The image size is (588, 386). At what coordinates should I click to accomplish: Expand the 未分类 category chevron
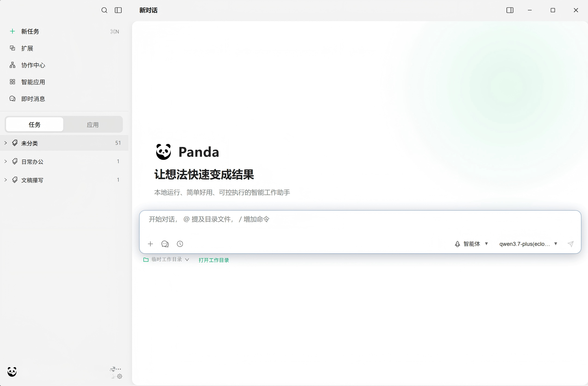coord(6,143)
